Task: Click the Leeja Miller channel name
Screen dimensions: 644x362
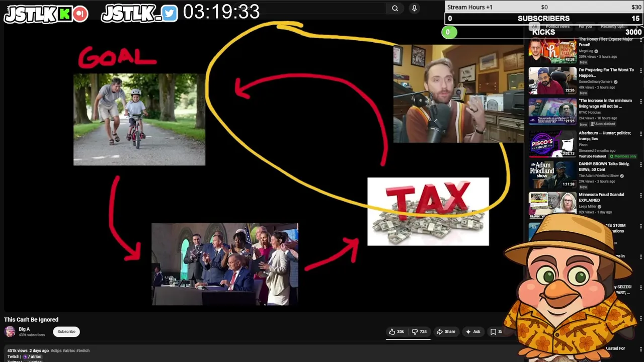Action: [587, 207]
